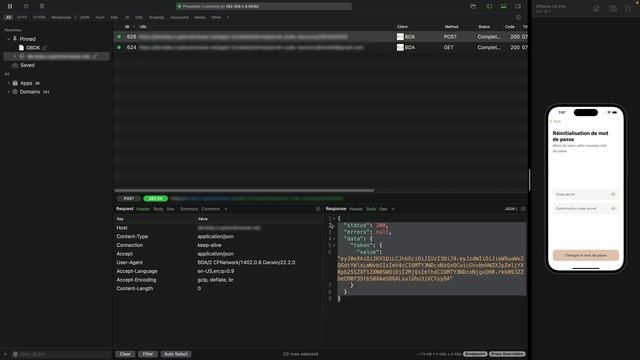Select the GBDK pinned item
Viewport: 640px width, 360px height.
click(x=33, y=48)
